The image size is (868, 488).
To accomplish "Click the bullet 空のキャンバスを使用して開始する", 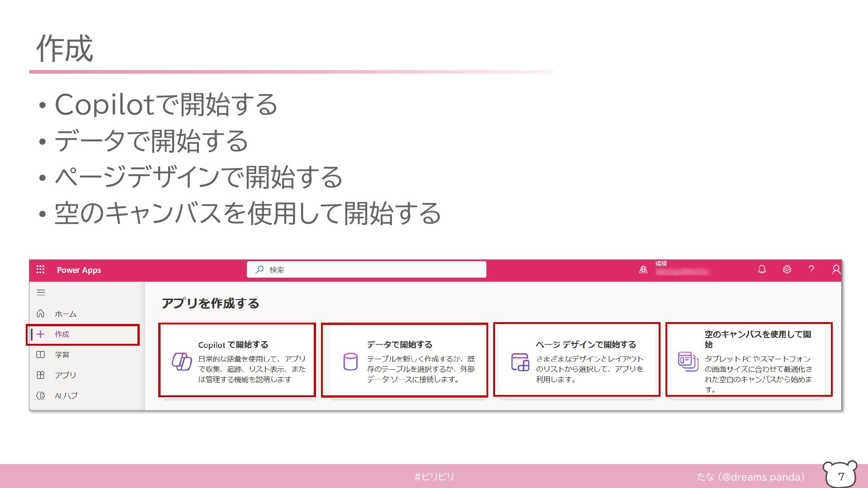I will click(248, 213).
